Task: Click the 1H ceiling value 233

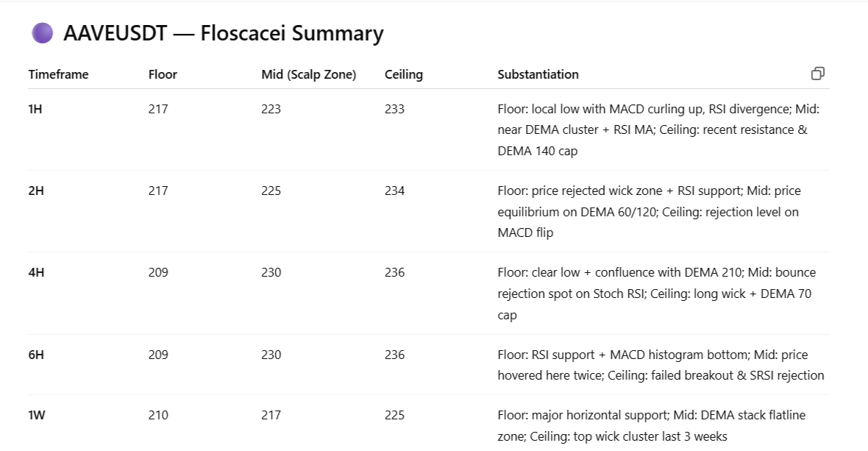Action: (x=394, y=109)
